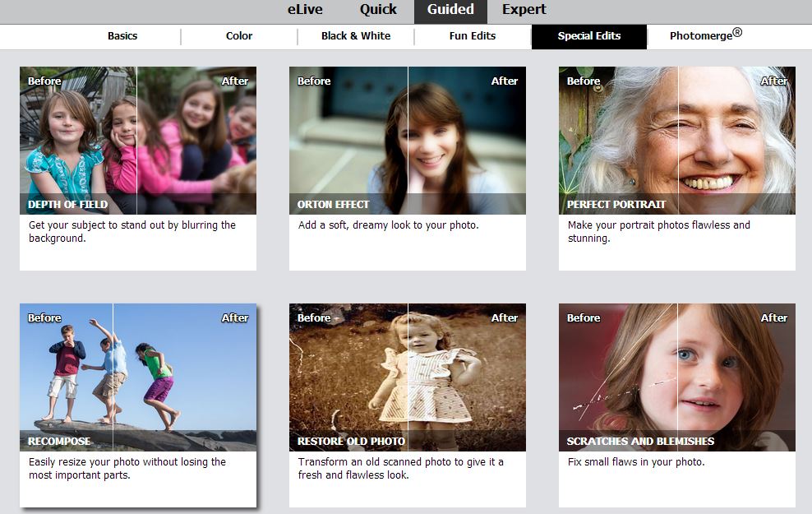Click the Depth of Field description text
The image size is (812, 514).
point(132,232)
